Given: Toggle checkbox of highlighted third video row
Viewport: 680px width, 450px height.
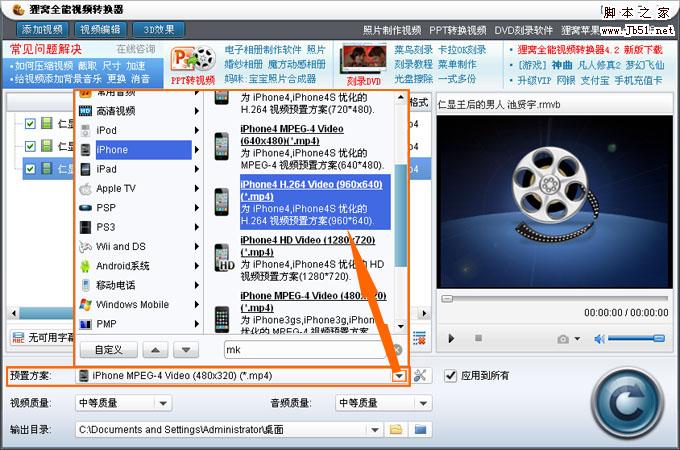Looking at the screenshot, I should 30,168.
